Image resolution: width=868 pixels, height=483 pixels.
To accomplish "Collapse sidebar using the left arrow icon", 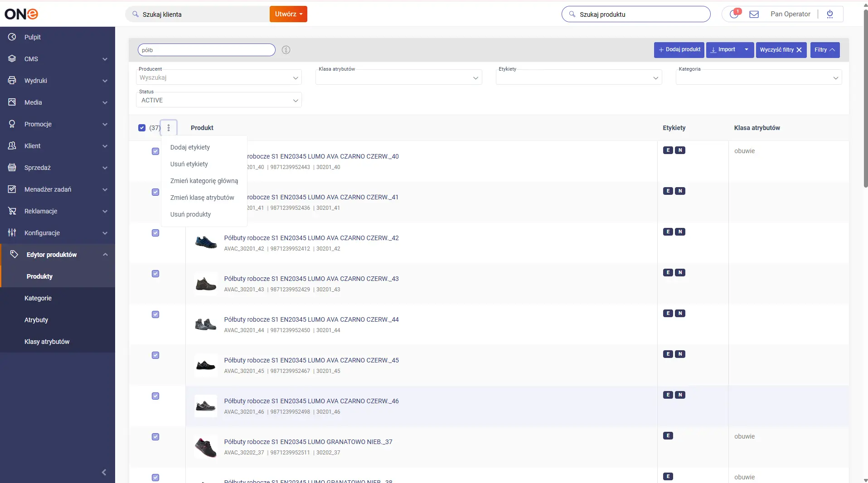I will pos(104,473).
